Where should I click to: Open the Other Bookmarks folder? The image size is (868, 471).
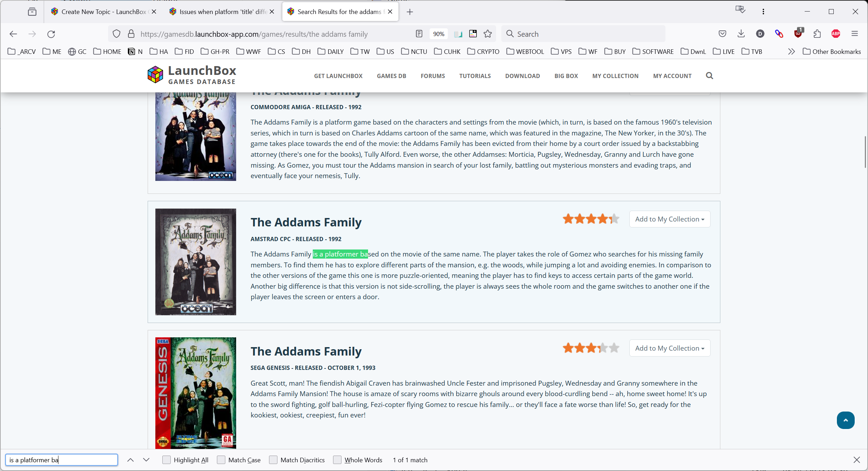point(832,51)
